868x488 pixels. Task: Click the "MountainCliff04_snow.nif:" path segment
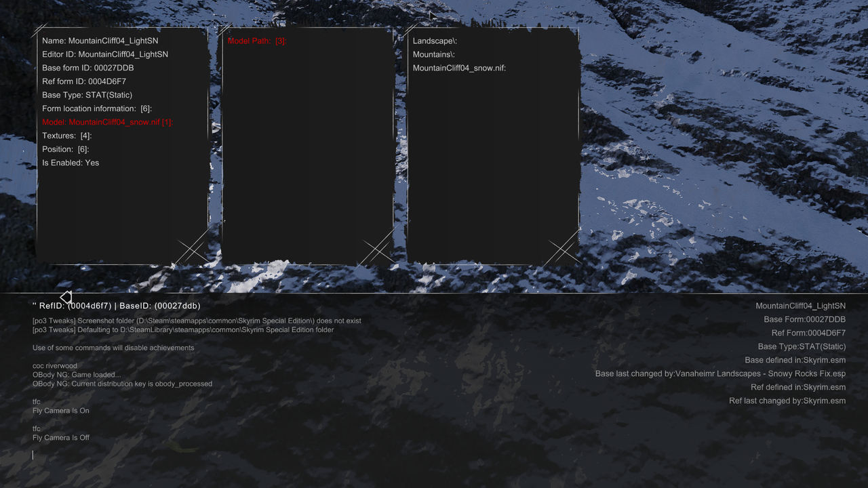click(x=460, y=68)
